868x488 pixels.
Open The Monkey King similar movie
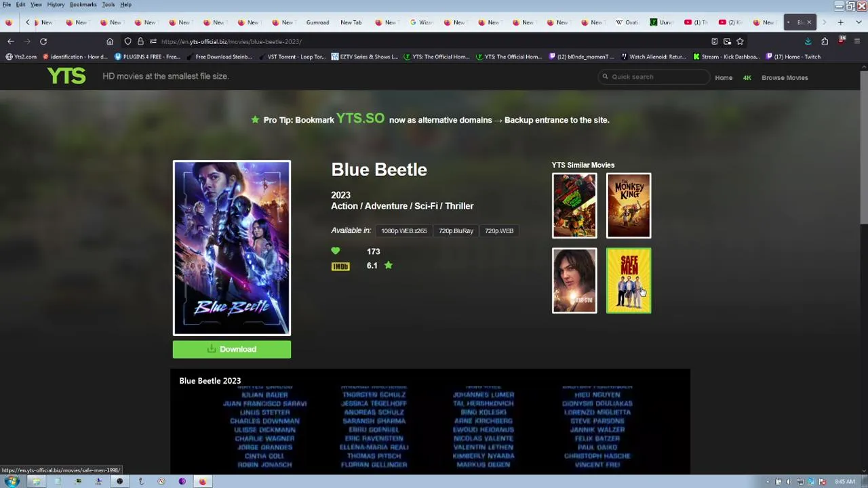[629, 206]
